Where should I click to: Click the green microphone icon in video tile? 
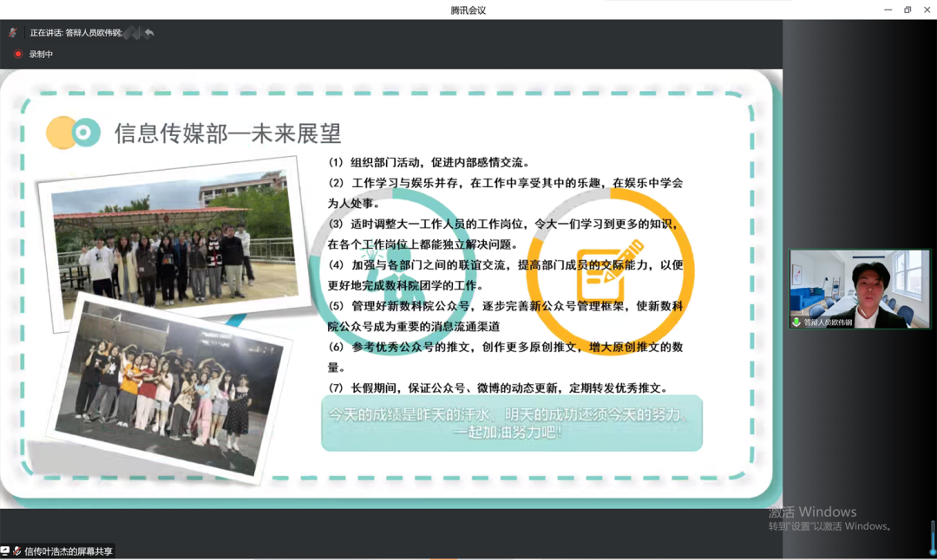796,322
